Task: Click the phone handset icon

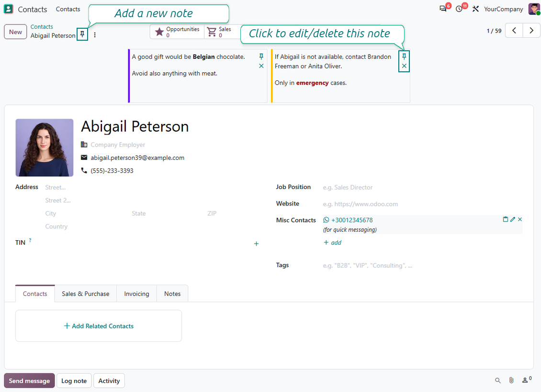Action: (x=84, y=170)
